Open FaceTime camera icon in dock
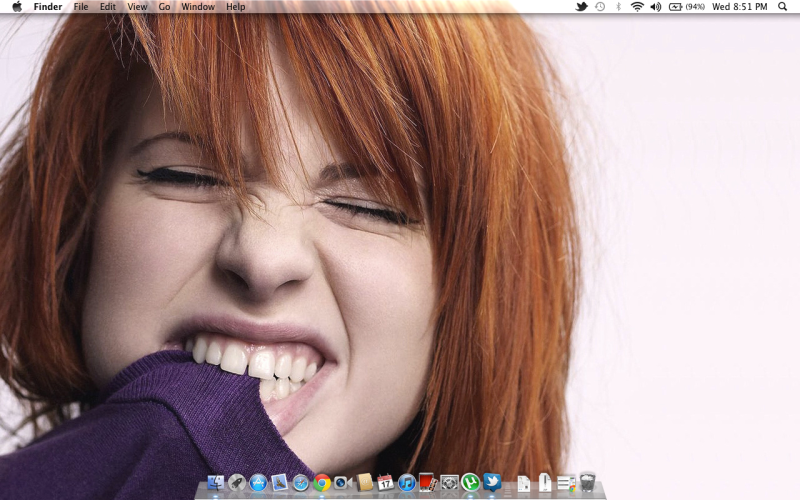Screen dimensions: 800x500 coord(343,483)
